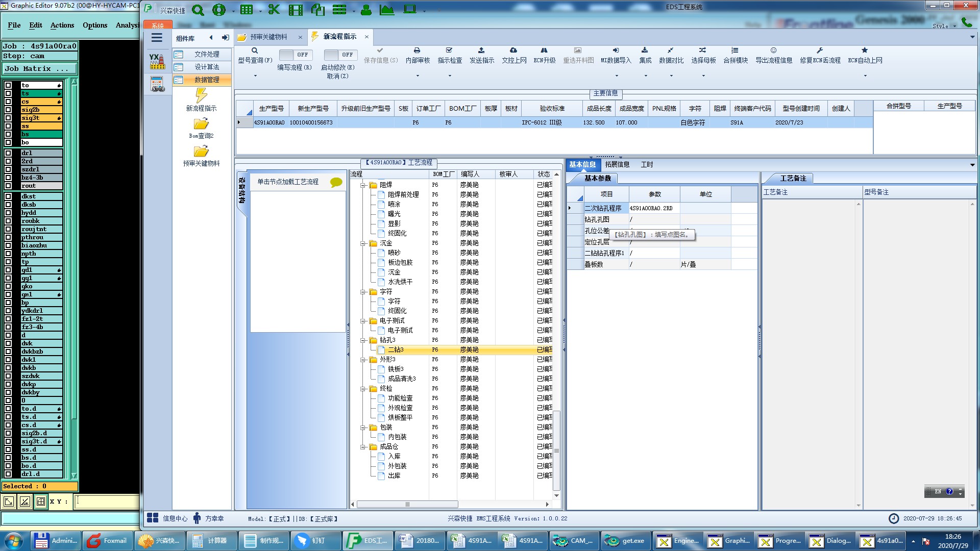Click the ECN升级 toolbar icon
980x551 pixels.
(544, 51)
